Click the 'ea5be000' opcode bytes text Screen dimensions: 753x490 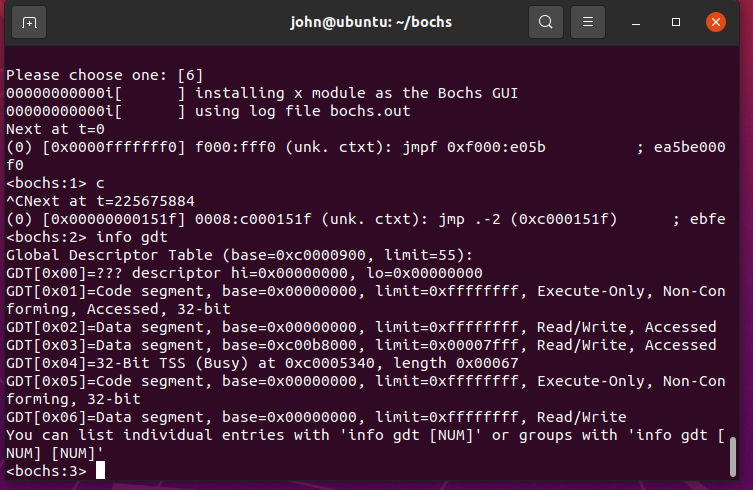pyautogui.click(x=690, y=147)
